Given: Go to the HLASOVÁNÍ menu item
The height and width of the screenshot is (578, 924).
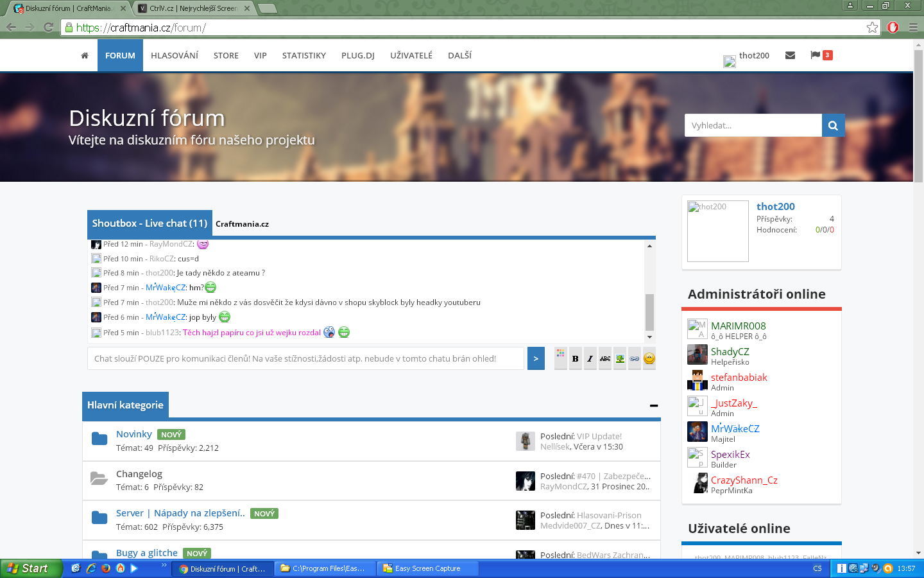Looking at the screenshot, I should click(x=175, y=56).
